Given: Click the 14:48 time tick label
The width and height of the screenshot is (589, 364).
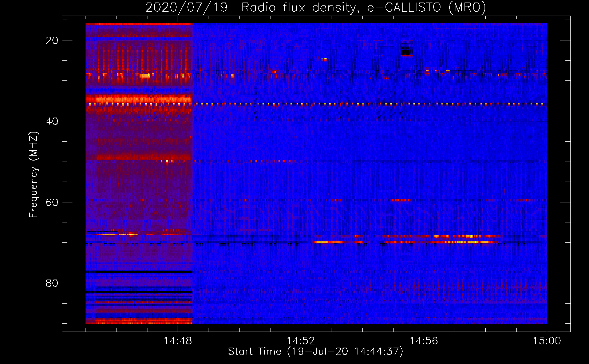Looking at the screenshot, I should coord(178,341).
